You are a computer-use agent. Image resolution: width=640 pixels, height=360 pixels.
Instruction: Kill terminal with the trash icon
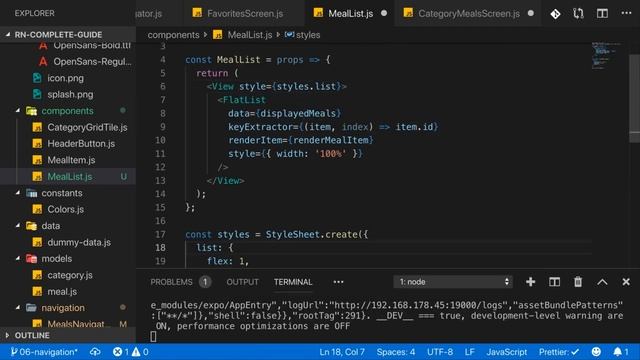[x=578, y=282]
